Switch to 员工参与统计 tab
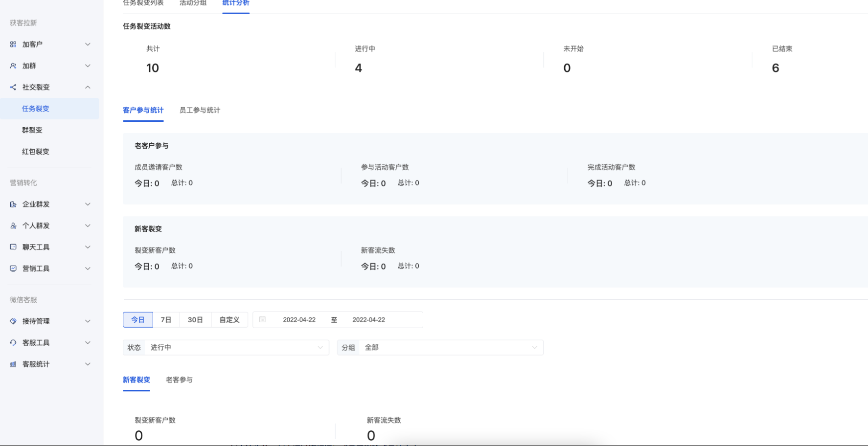 200,111
